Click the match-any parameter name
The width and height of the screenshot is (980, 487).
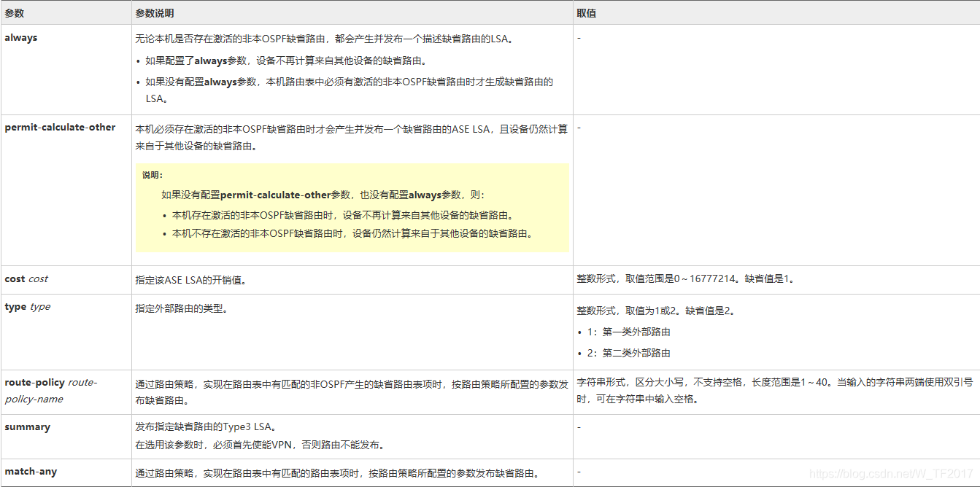(31, 472)
